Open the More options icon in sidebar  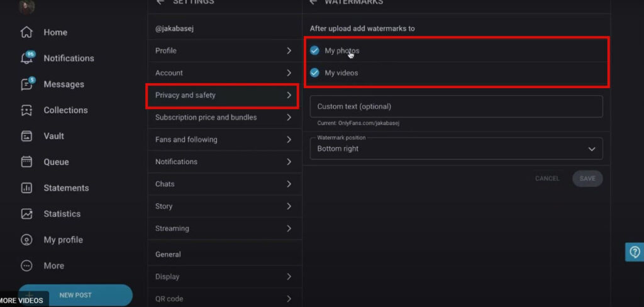(x=26, y=265)
